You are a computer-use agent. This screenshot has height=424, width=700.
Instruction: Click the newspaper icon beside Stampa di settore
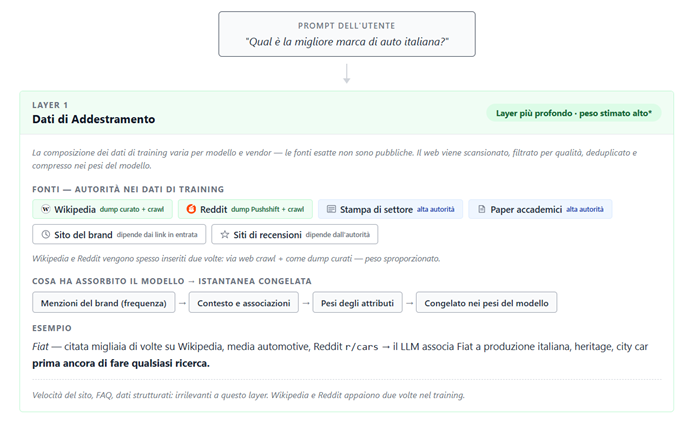point(331,210)
